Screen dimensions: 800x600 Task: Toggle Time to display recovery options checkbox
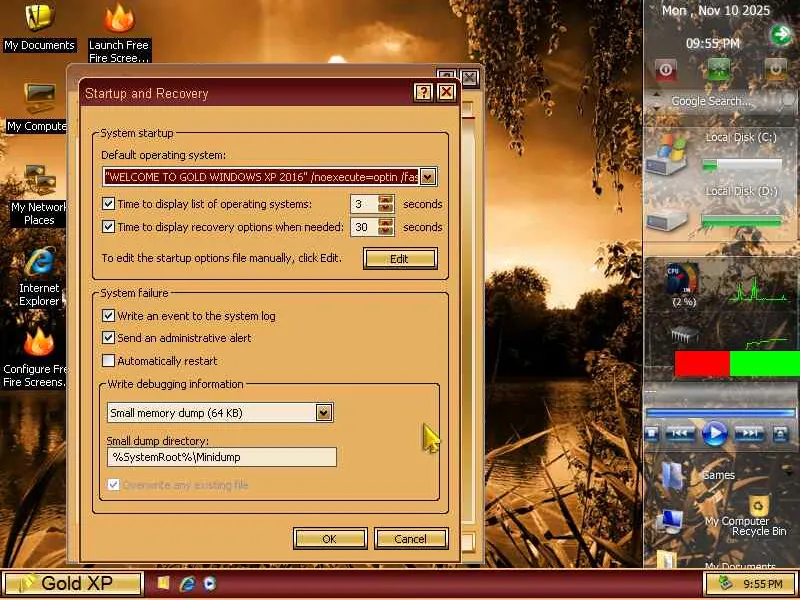coord(108,227)
